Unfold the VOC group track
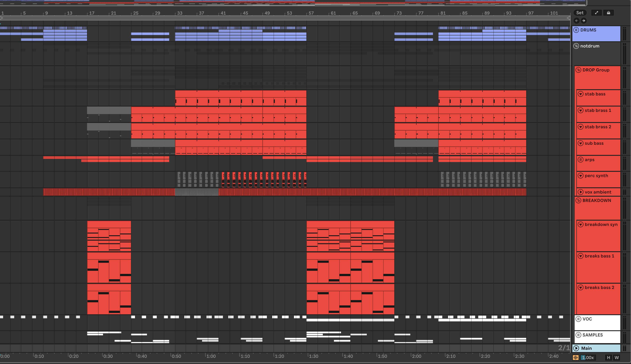631x364 pixels. click(x=578, y=319)
